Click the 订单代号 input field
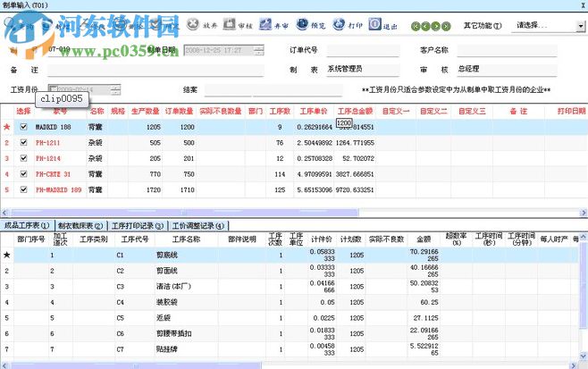The image size is (588, 369). tap(363, 50)
